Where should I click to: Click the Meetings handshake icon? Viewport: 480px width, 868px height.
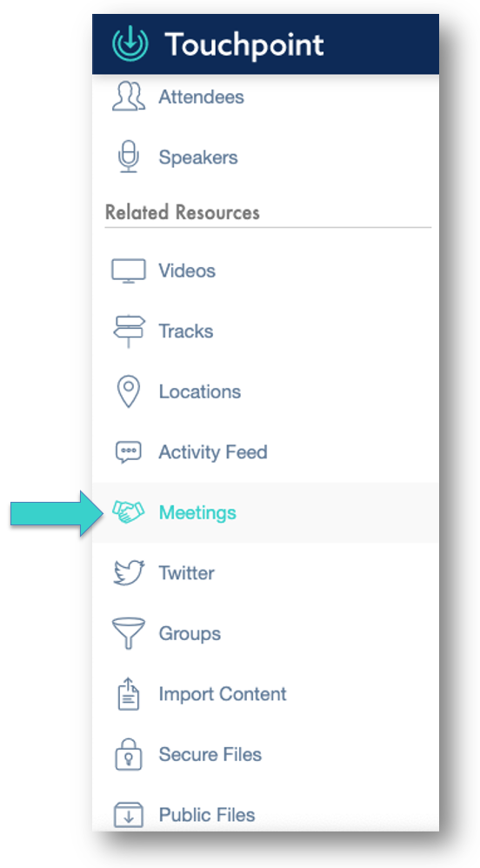[129, 512]
